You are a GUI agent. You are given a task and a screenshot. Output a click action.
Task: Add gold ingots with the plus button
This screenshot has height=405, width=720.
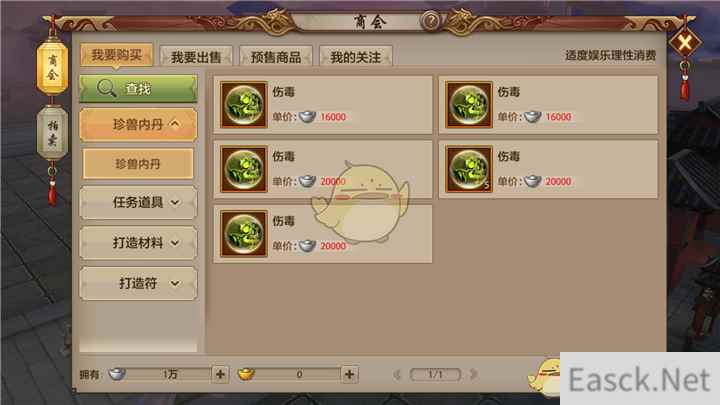349,374
